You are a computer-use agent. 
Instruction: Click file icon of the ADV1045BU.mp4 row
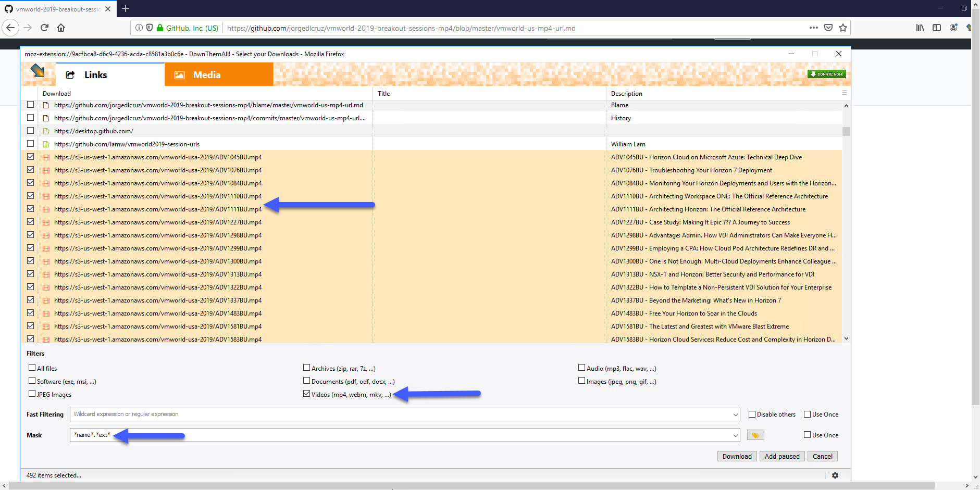46,157
